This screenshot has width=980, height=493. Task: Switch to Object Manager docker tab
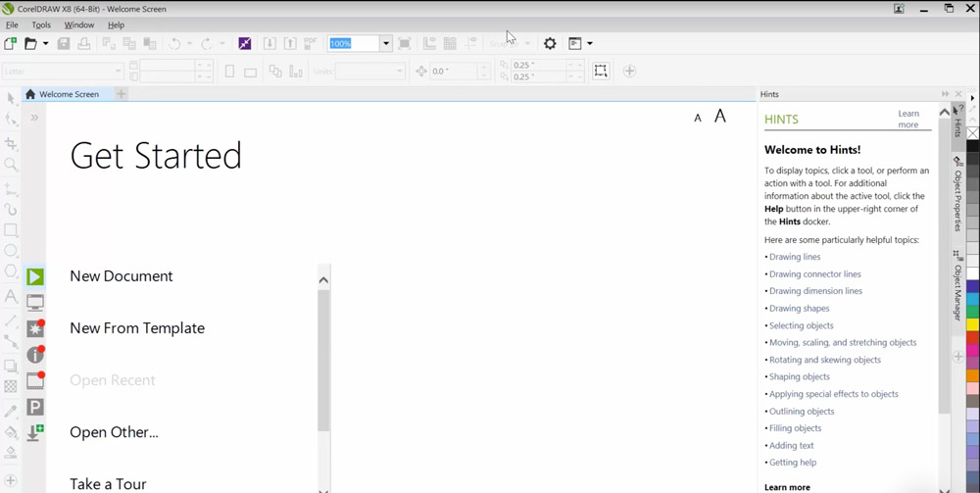click(x=957, y=285)
